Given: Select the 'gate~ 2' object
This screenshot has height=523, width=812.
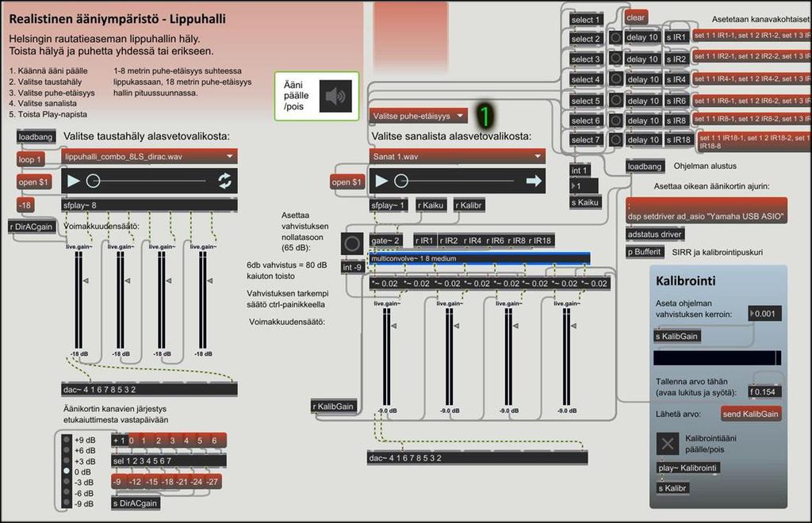Looking at the screenshot, I should click(x=386, y=241).
